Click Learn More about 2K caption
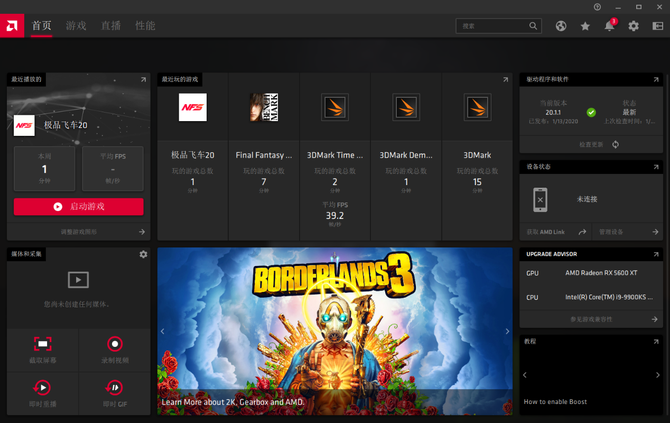 click(x=233, y=402)
